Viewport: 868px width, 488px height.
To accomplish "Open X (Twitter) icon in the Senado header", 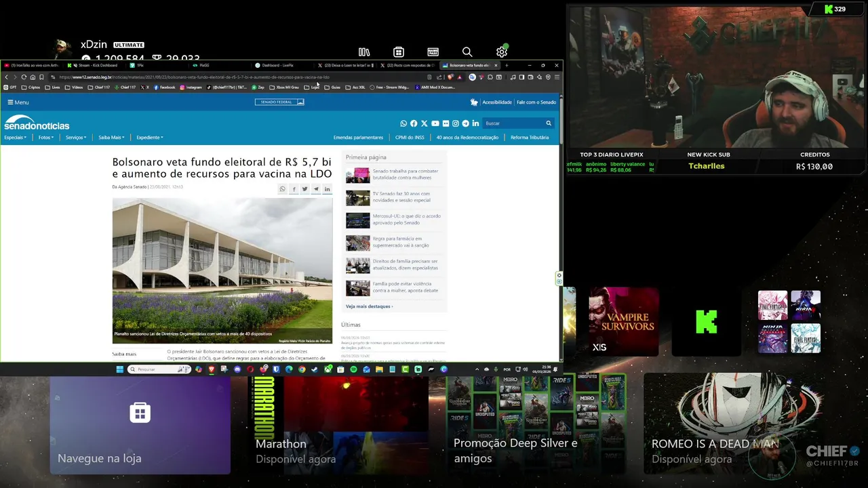I will (x=424, y=123).
